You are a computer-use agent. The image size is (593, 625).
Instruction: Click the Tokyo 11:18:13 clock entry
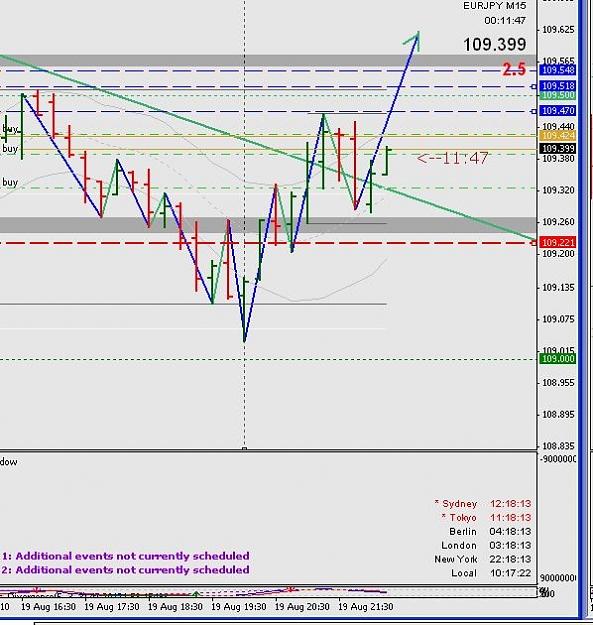486,518
